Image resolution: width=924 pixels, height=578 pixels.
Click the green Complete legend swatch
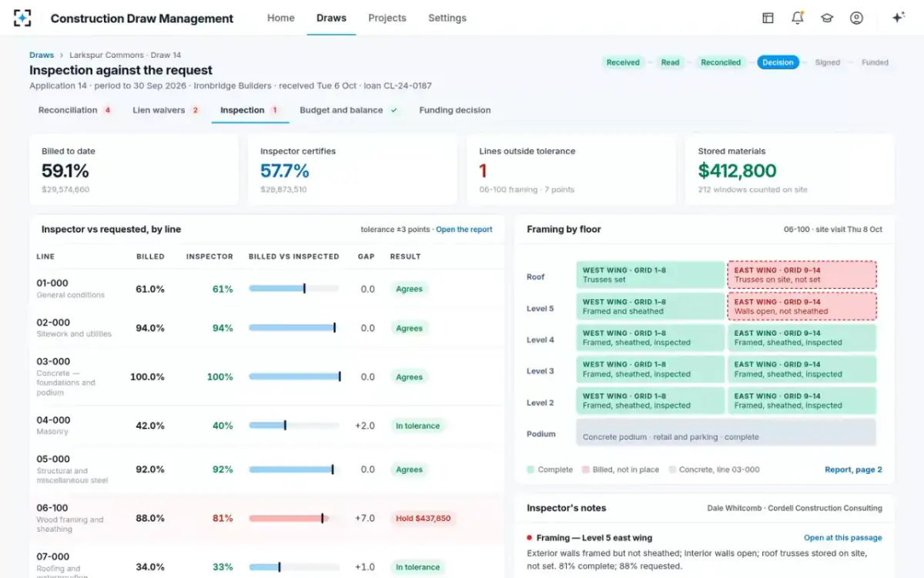click(x=531, y=469)
